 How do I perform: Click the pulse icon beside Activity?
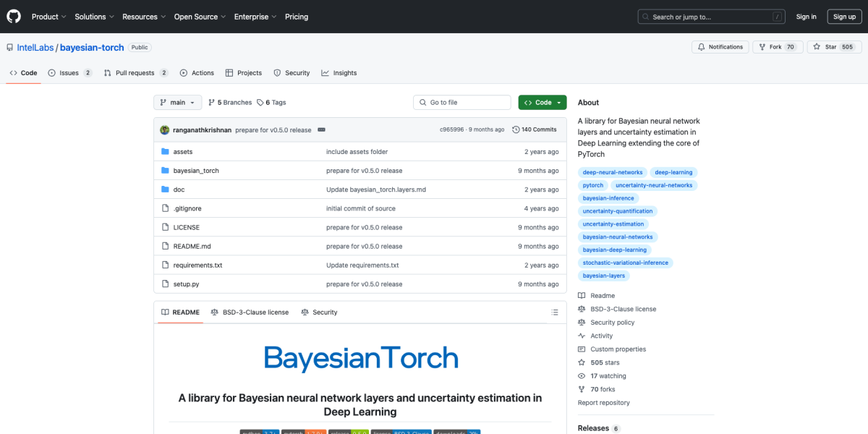click(581, 336)
